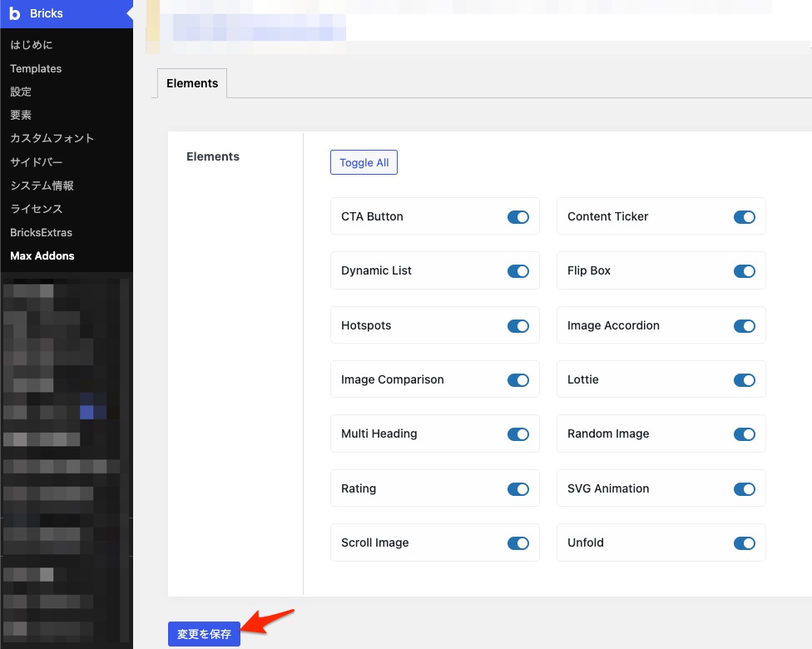Viewport: 812px width, 649px height.
Task: Collapse the admin sidebar via the arrow icon
Action: coord(128,13)
